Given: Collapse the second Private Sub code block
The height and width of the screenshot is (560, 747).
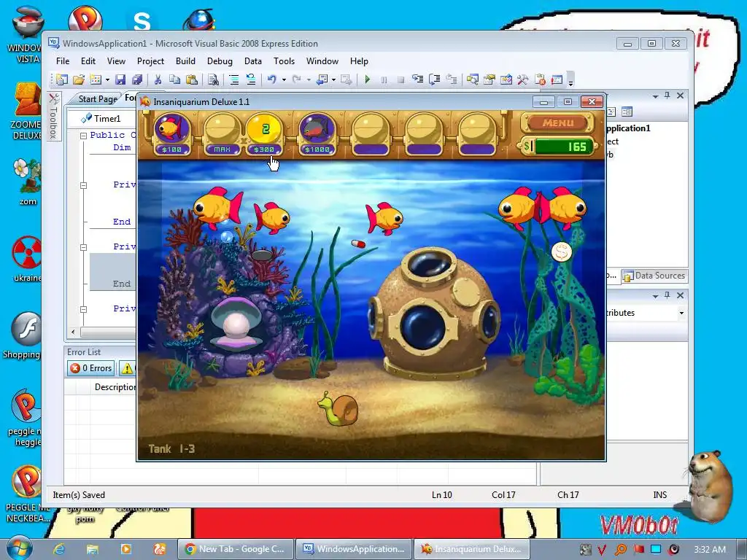Looking at the screenshot, I should (83, 247).
